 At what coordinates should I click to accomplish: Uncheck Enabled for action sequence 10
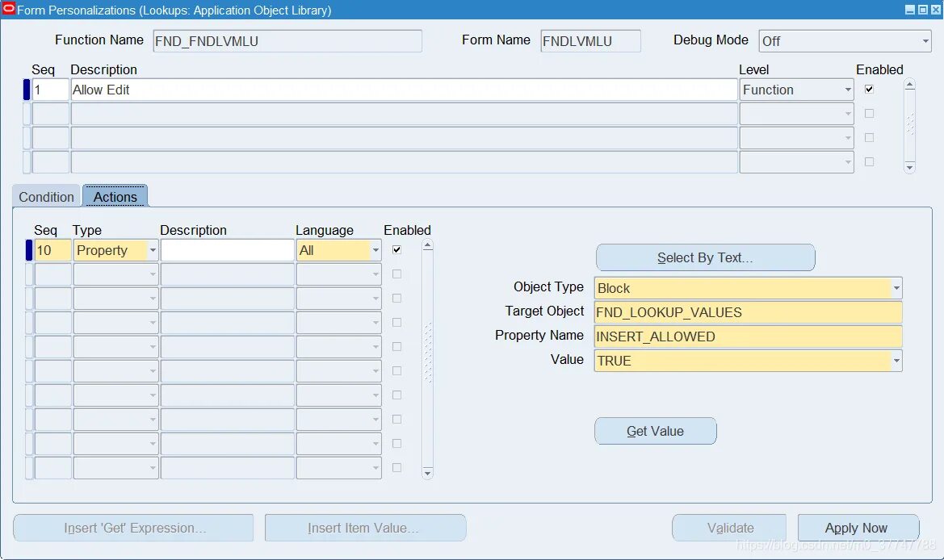point(396,249)
